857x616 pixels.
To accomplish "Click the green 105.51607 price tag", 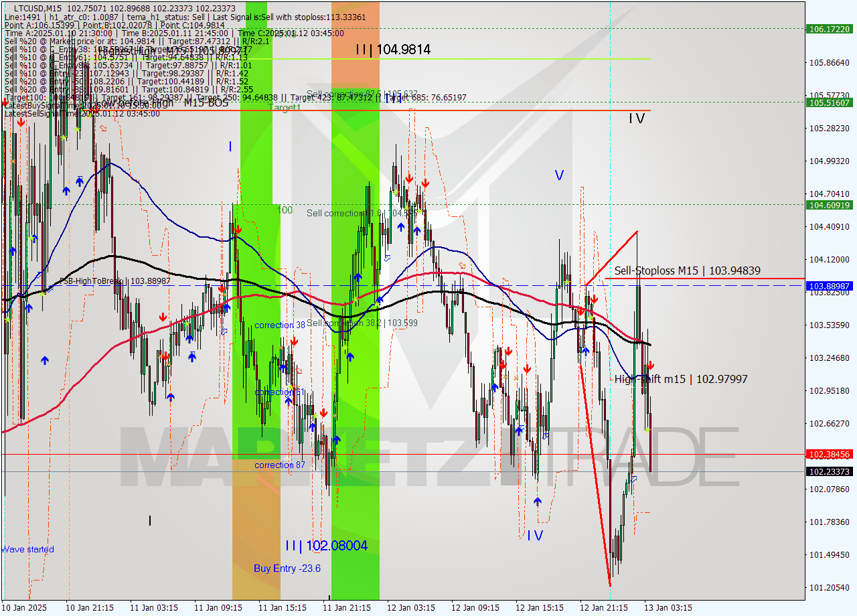I will [830, 102].
